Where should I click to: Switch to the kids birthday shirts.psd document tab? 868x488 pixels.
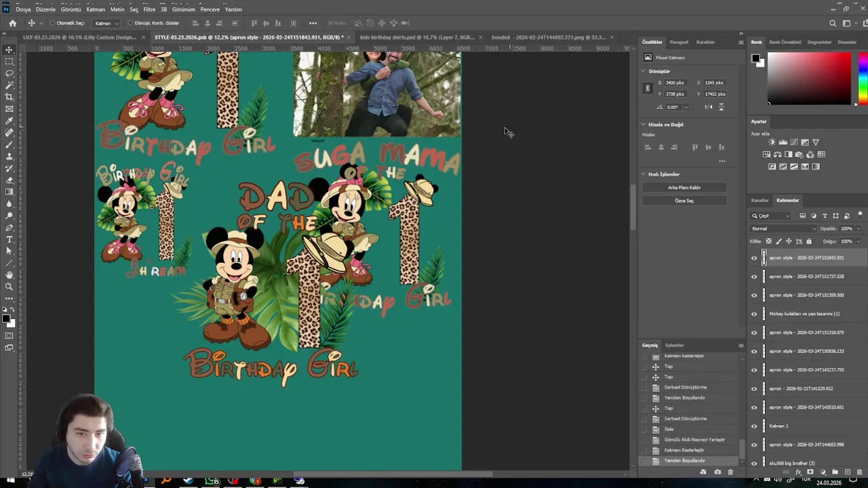pyautogui.click(x=417, y=37)
